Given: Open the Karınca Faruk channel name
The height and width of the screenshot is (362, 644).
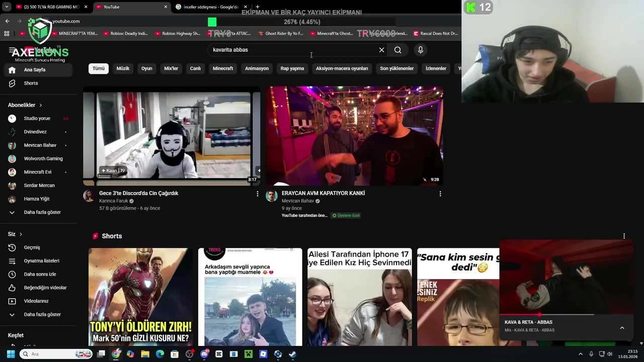Looking at the screenshot, I should pos(114,201).
